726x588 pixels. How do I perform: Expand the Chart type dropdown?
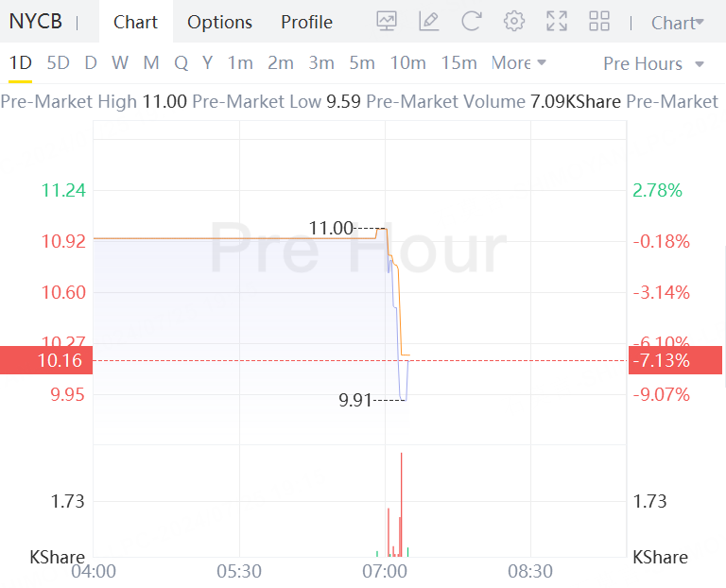point(678,23)
